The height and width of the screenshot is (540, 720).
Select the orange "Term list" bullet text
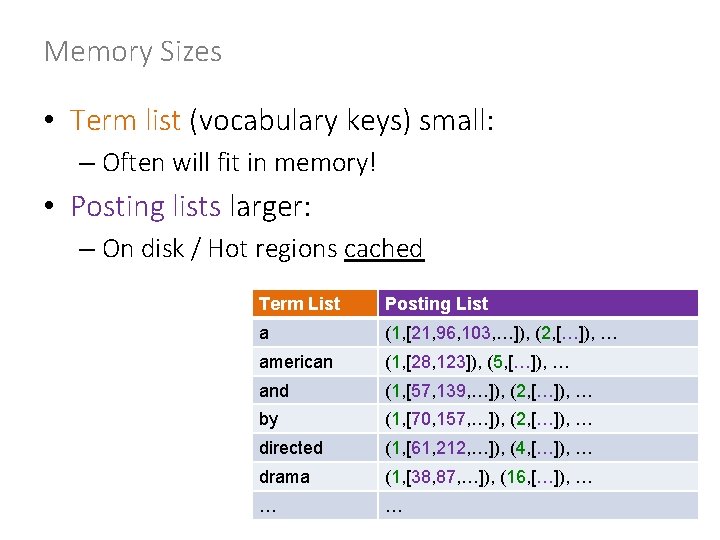pos(125,121)
